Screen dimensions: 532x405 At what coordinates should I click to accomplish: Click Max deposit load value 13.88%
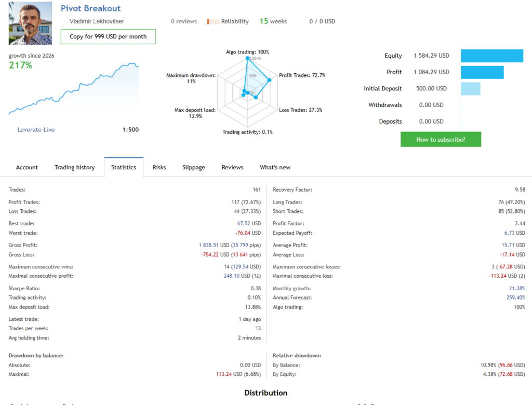[253, 307]
